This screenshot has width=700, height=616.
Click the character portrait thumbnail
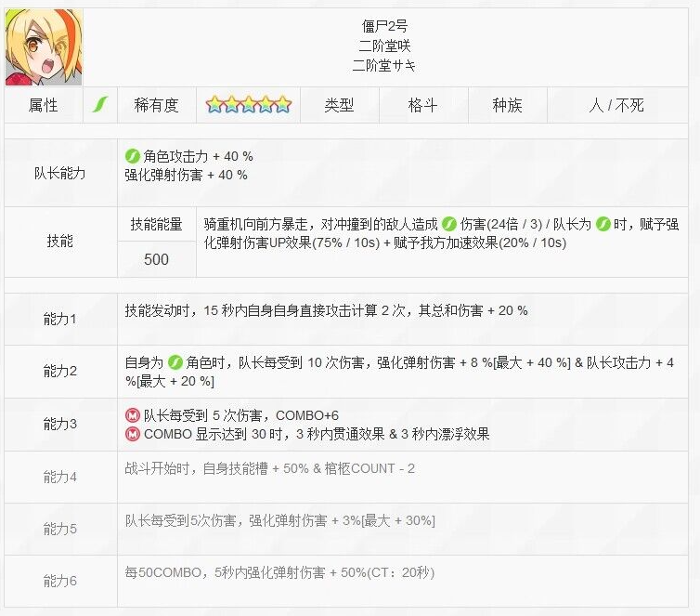click(x=44, y=46)
